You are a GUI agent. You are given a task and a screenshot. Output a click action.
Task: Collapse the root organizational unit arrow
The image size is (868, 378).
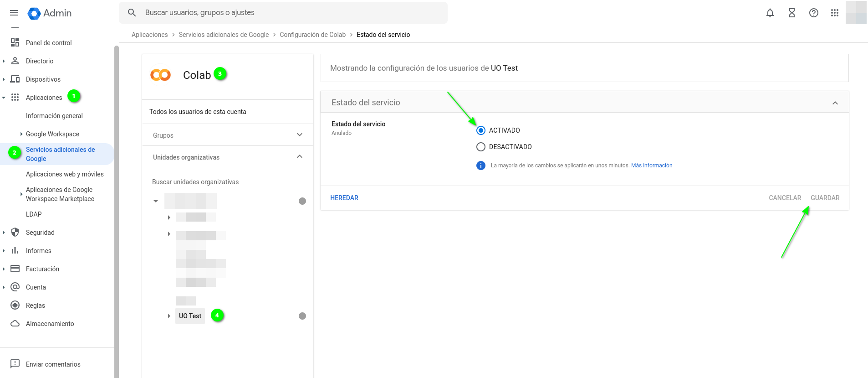pos(156,201)
